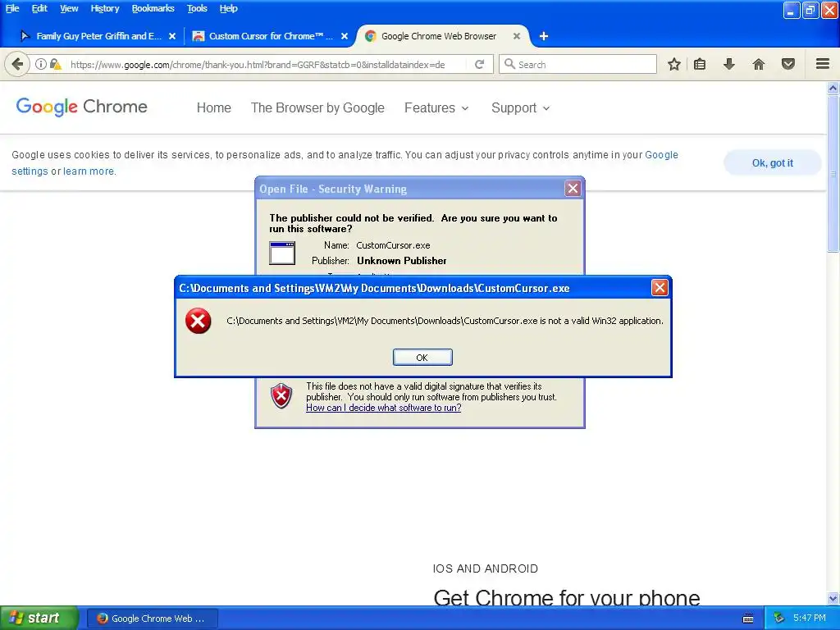Select the CustomCursor.exe application file icon
This screenshot has height=630, width=840.
point(282,253)
